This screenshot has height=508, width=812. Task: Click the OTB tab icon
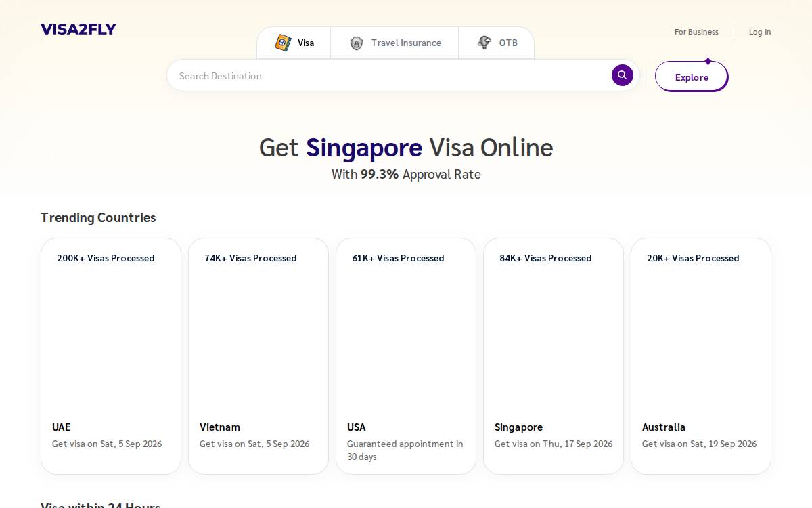tap(484, 43)
